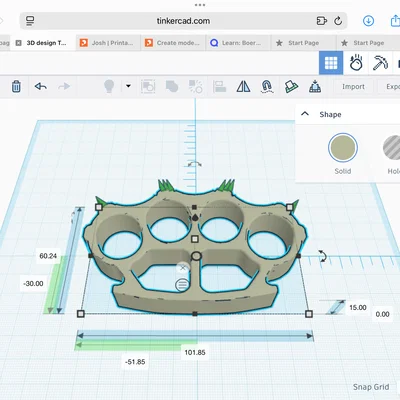The width and height of the screenshot is (400, 400).
Task: Toggle the show-all lightbulb icon
Action: tap(109, 86)
